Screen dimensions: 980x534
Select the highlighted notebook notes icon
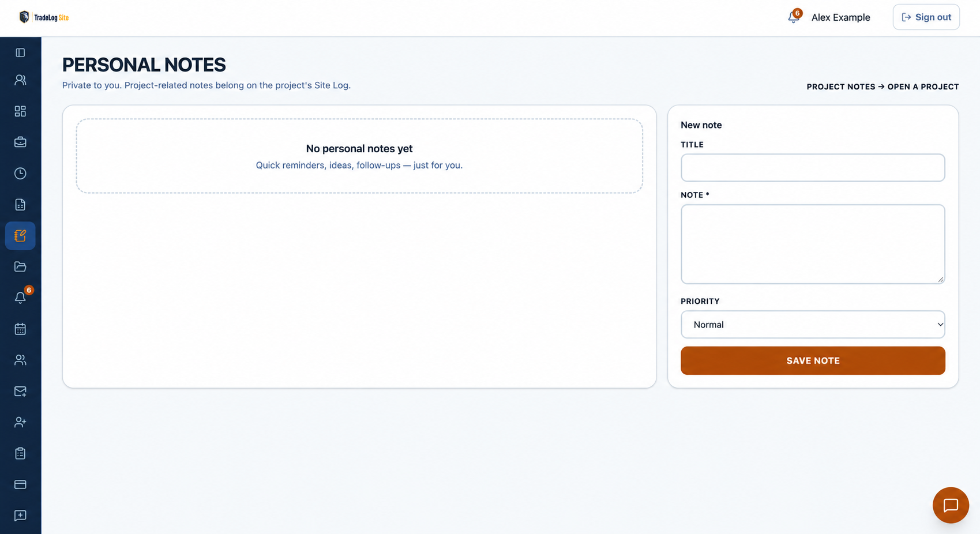click(20, 235)
